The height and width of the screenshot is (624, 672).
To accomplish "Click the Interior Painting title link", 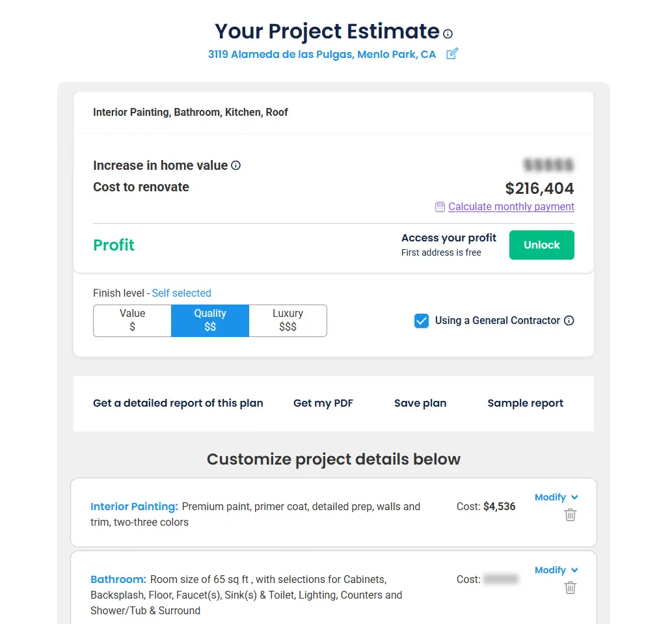I will pyautogui.click(x=134, y=506).
